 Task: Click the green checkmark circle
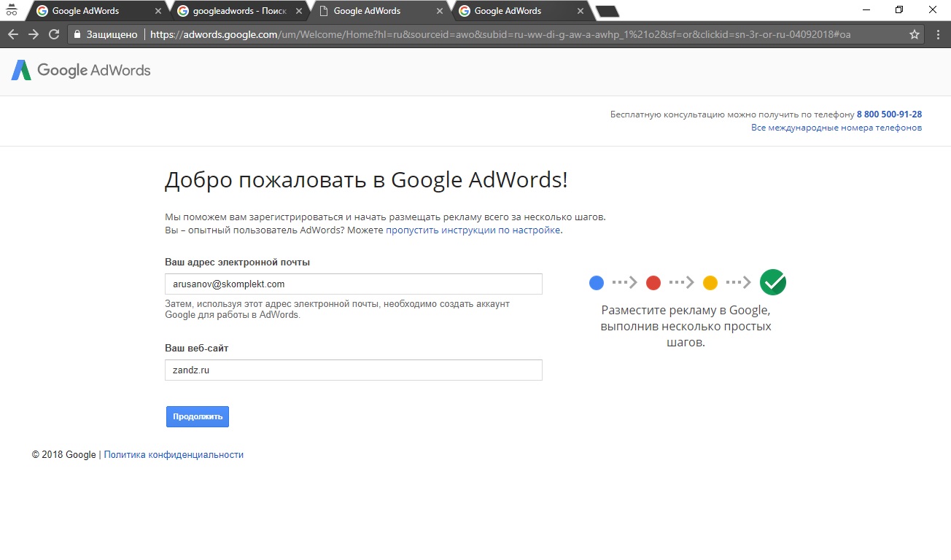pyautogui.click(x=773, y=282)
